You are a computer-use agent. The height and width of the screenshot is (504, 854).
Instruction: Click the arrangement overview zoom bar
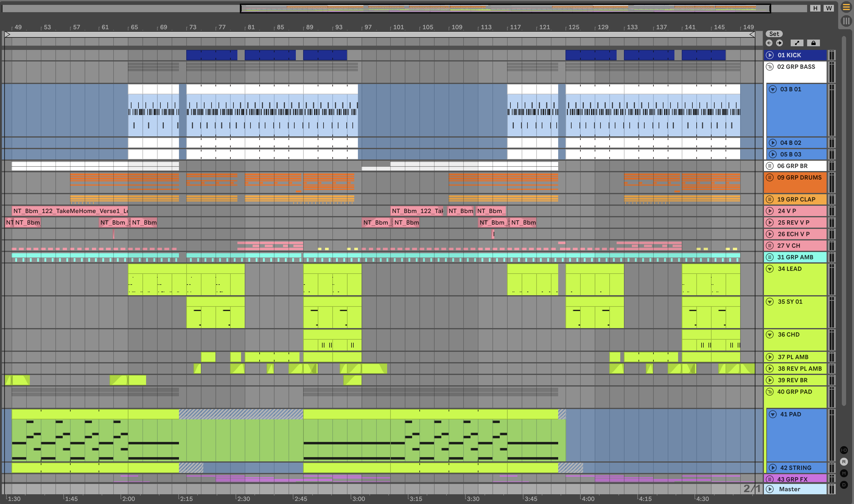click(505, 8)
